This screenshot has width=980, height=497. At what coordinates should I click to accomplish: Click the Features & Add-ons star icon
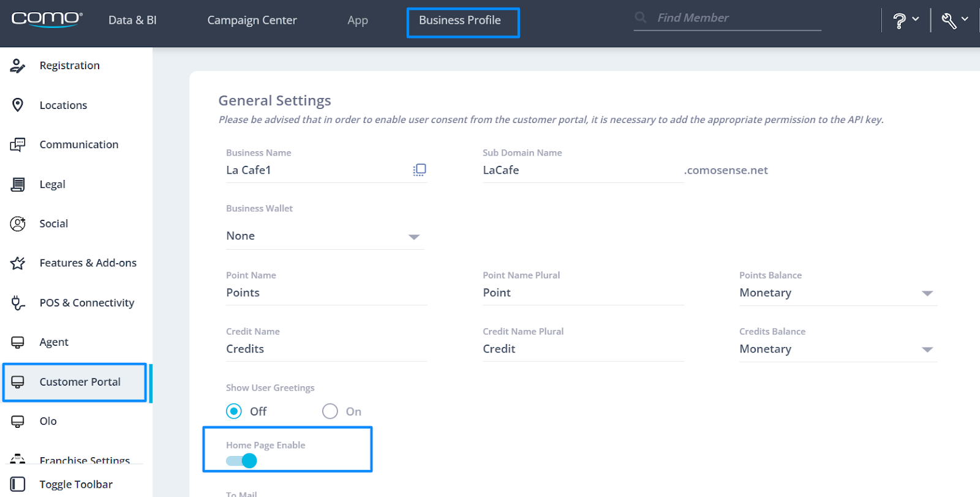[x=18, y=263]
